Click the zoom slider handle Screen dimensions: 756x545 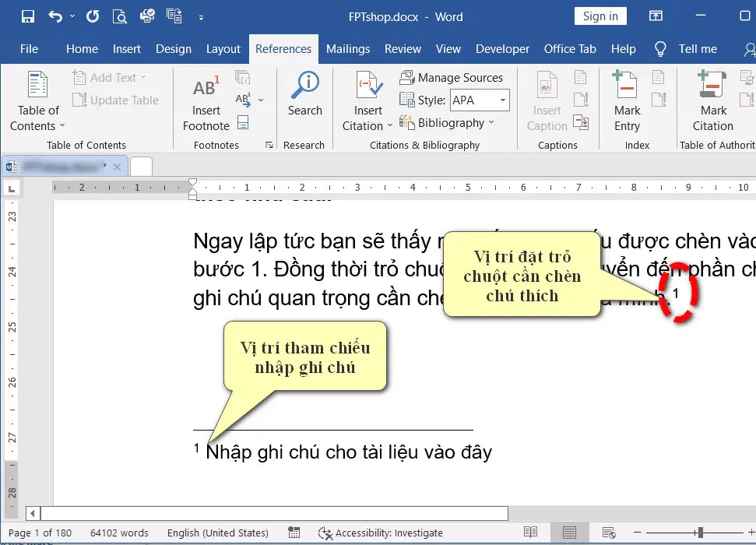pyautogui.click(x=700, y=533)
